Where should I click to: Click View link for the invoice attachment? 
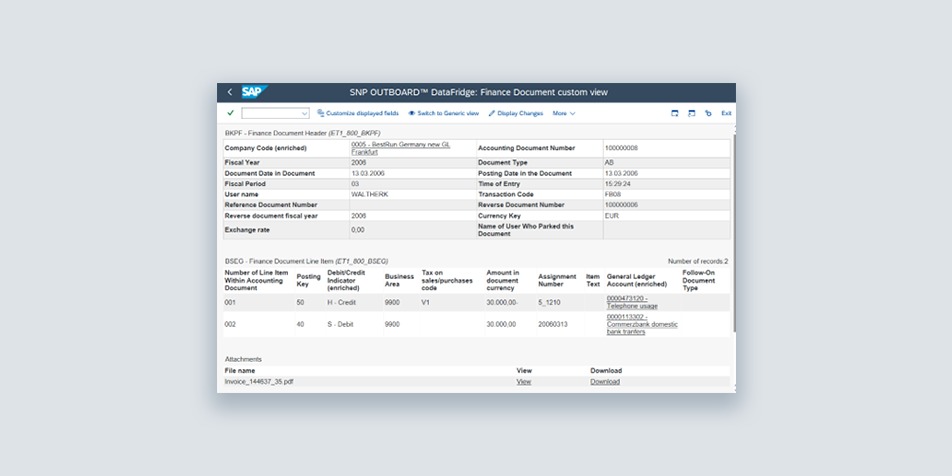click(x=524, y=382)
